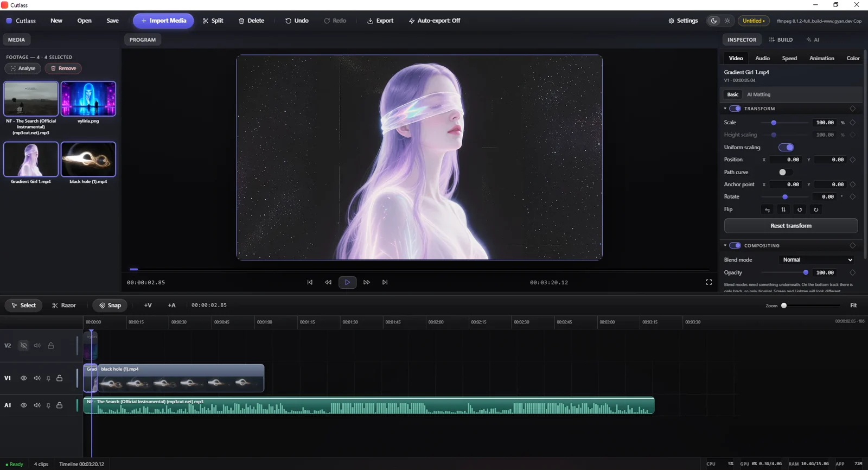The height and width of the screenshot is (470, 868).
Task: Toggle A1 track visibility eye icon
Action: 23,405
